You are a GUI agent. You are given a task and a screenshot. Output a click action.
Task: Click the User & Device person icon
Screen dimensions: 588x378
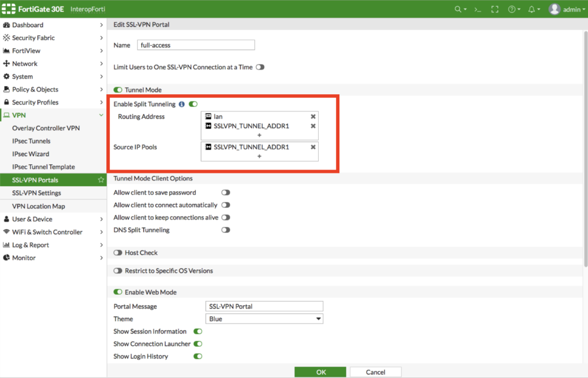coord(6,219)
